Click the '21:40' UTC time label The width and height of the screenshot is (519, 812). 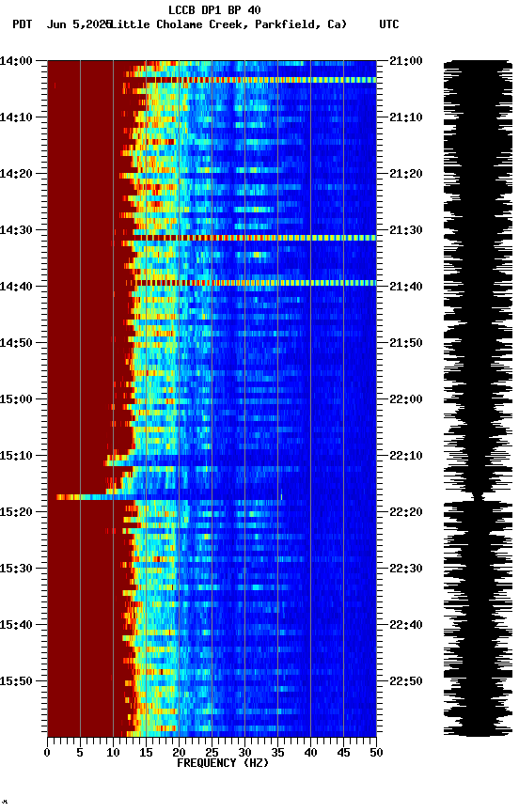coord(406,287)
